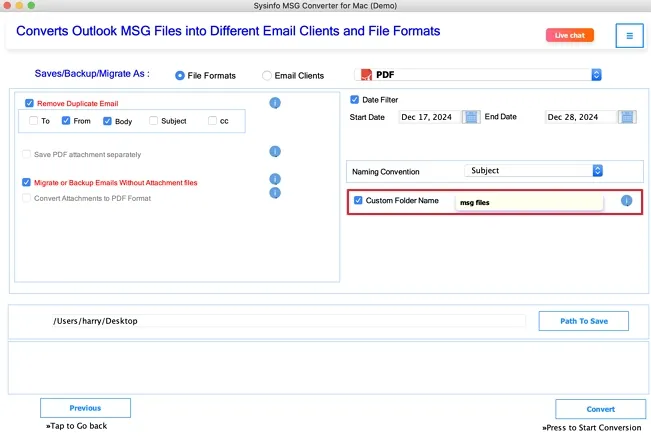651x440 pixels.
Task: Open End Date calendar picker
Action: coord(627,117)
